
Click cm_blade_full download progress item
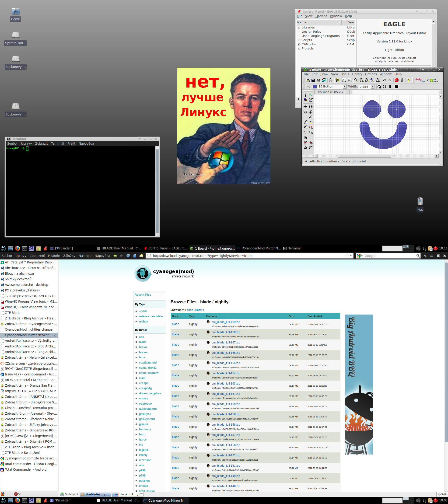pyautogui.click(x=128, y=494)
